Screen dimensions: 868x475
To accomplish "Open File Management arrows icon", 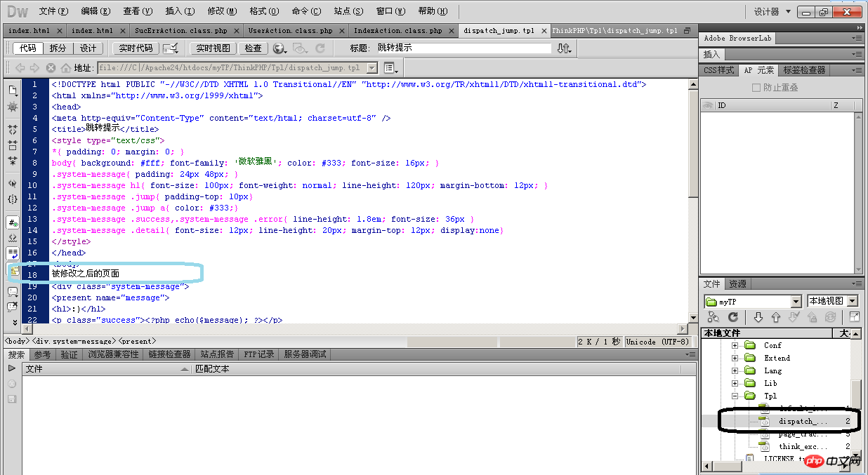I will tap(565, 48).
